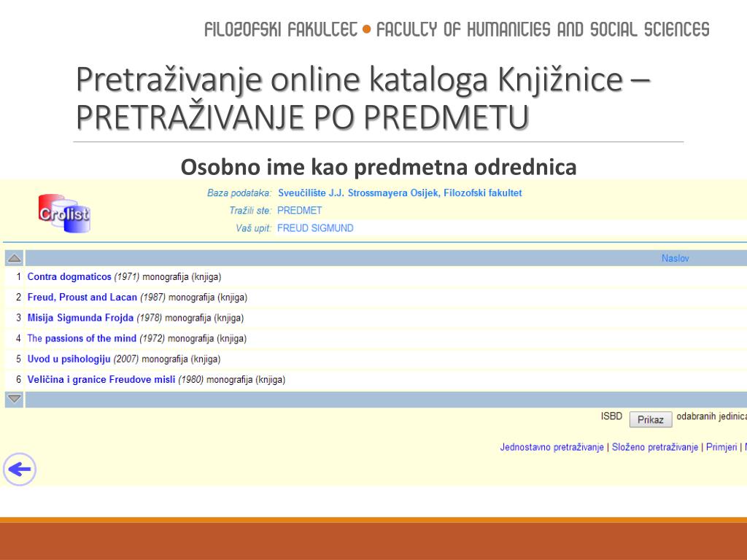Viewport: 747px width, 560px height.
Task: Click the Prikaz button
Action: (x=650, y=419)
